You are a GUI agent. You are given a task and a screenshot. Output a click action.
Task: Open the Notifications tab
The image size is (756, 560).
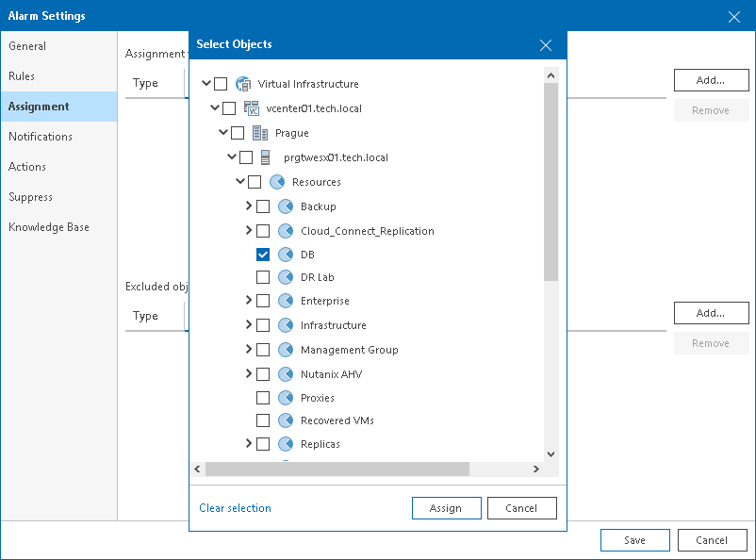41,137
